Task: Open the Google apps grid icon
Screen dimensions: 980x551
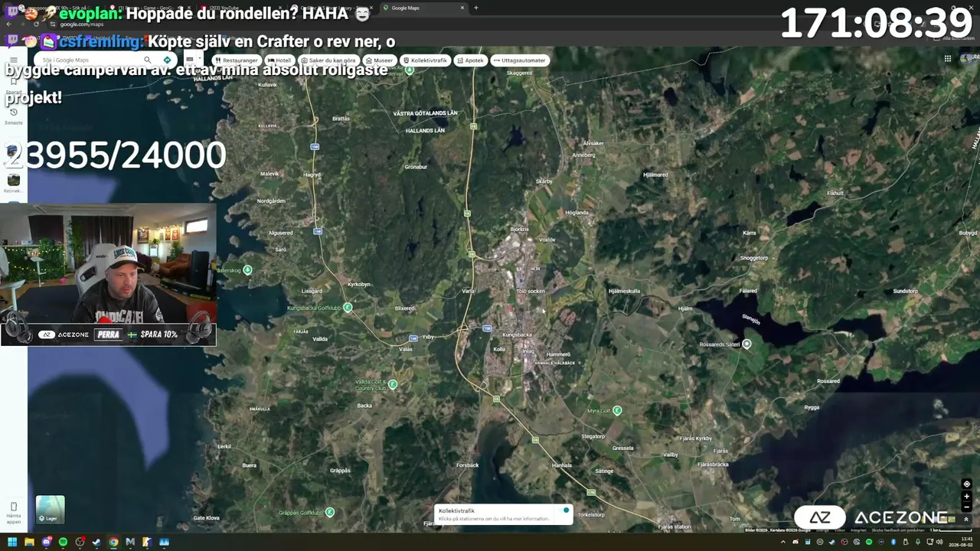Action: click(x=948, y=58)
